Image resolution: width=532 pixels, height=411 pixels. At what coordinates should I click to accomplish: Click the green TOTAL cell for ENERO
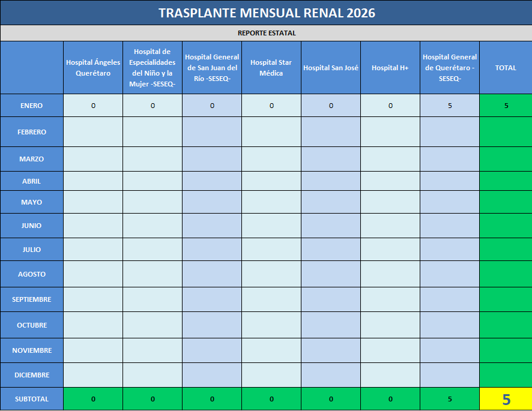[x=506, y=106]
